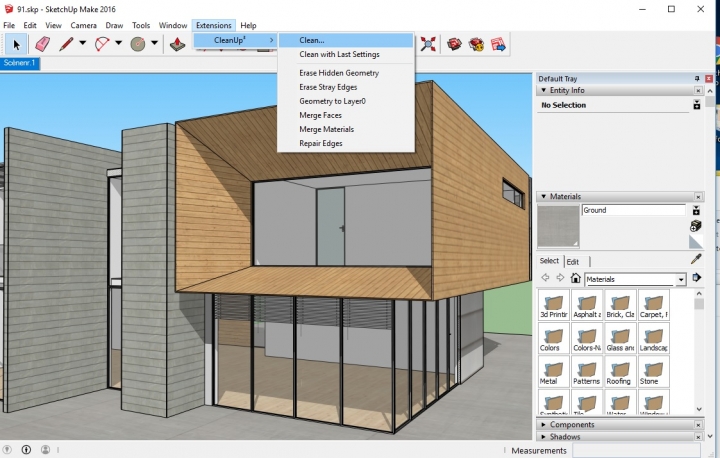Toggle Entity Info details button
Image resolution: width=720 pixels, height=458 pixels.
pyautogui.click(x=697, y=105)
